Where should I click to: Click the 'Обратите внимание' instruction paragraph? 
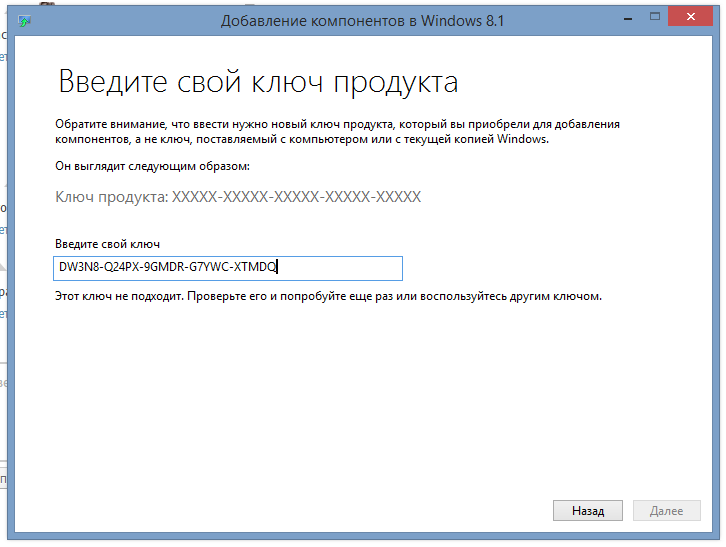pos(336,132)
